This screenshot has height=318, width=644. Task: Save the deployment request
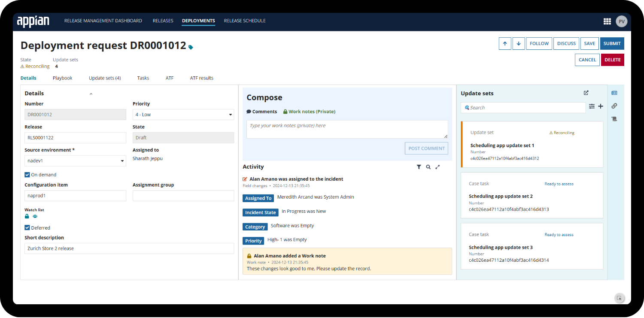[x=589, y=43]
